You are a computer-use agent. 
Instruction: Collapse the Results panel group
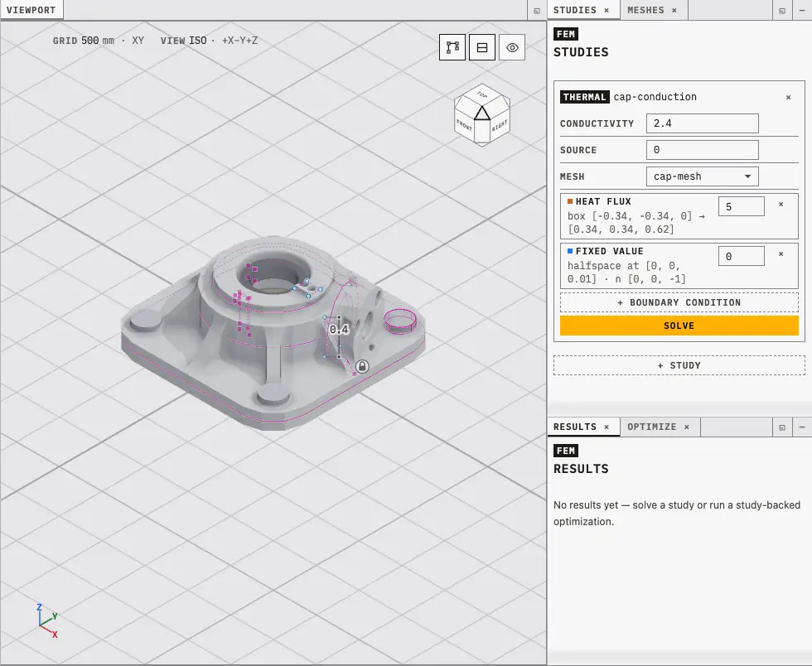click(x=802, y=427)
